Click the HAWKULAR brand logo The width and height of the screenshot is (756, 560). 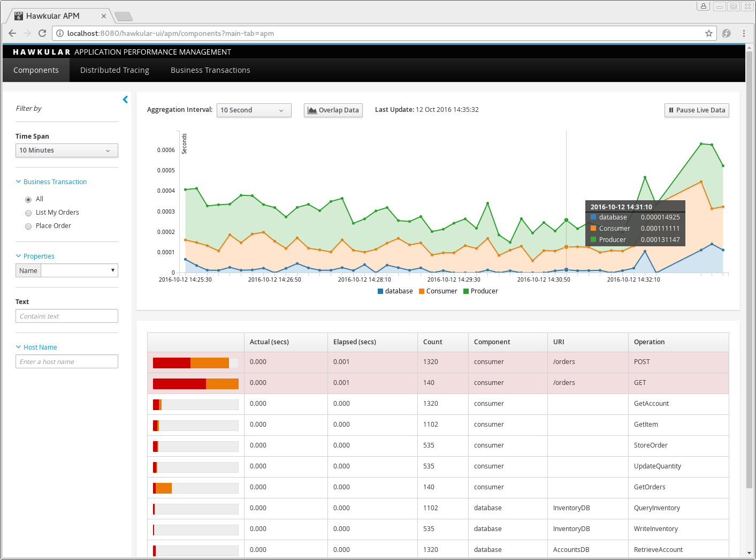(42, 52)
